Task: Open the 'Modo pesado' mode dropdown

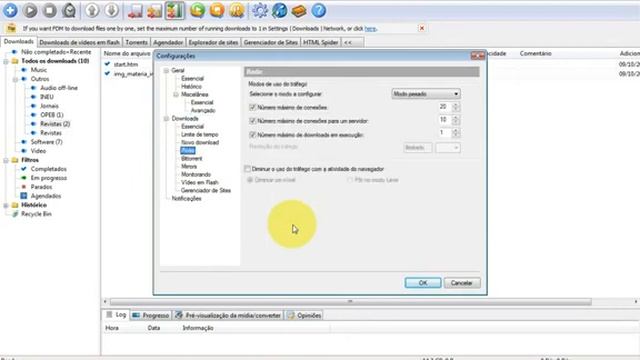Action: (426, 94)
